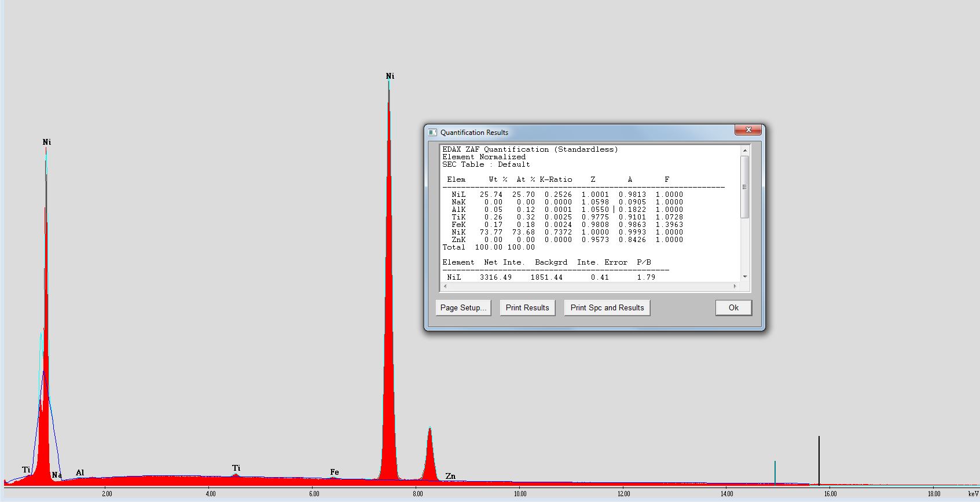980x502 pixels.
Task: Click the 1.3963 F factor value
Action: 669,225
